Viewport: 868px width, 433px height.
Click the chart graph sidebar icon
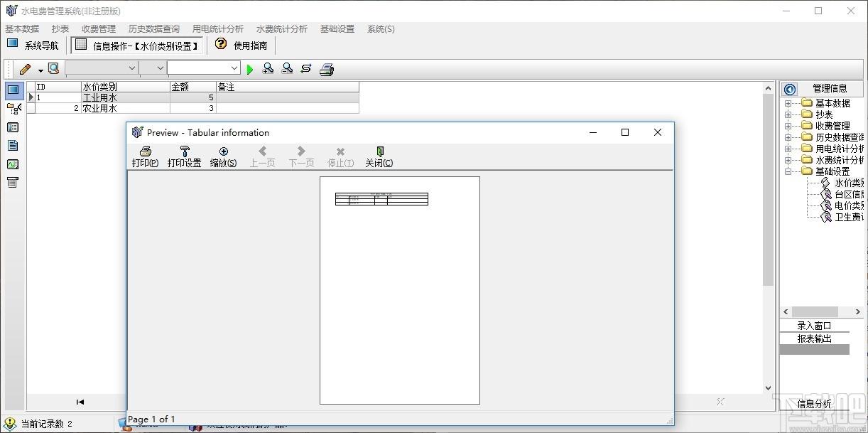coord(13,164)
